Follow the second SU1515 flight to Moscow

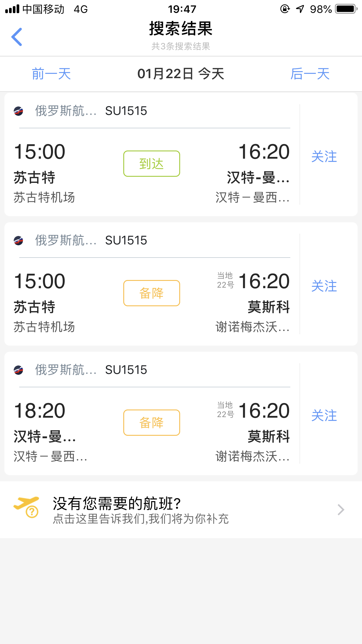324,286
